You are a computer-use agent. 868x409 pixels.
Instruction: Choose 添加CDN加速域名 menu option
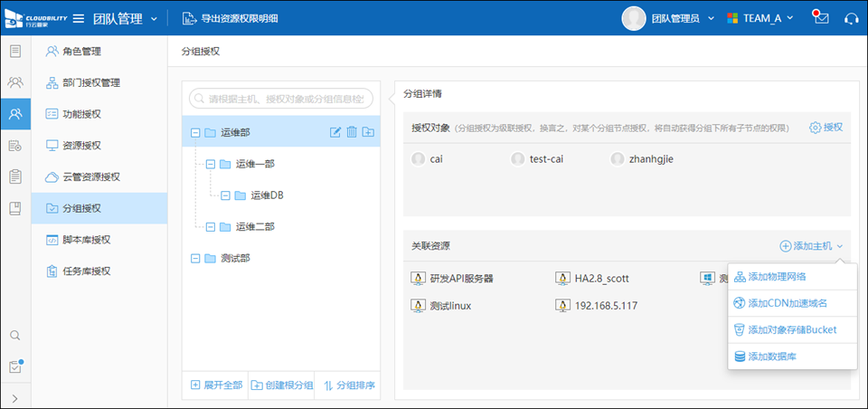[x=787, y=303]
